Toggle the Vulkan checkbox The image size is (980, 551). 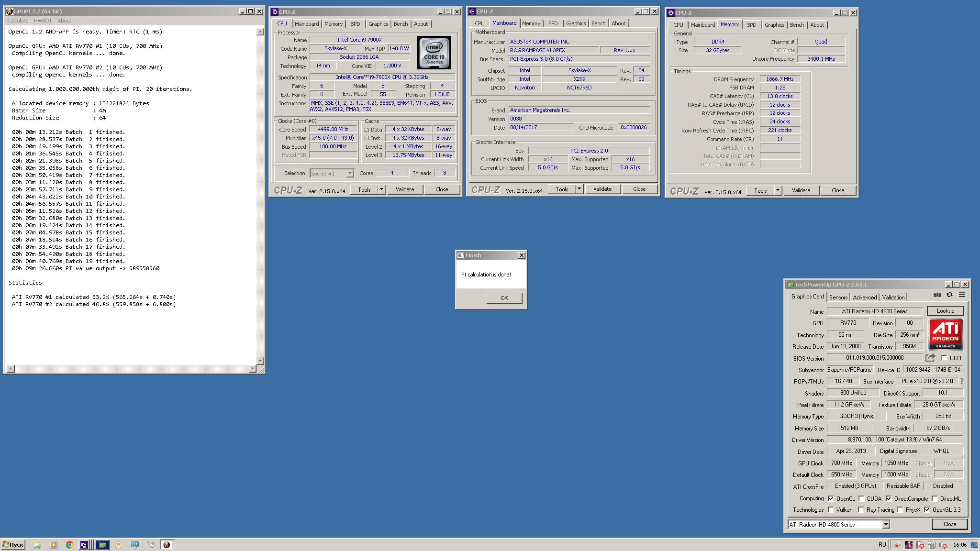click(x=831, y=509)
